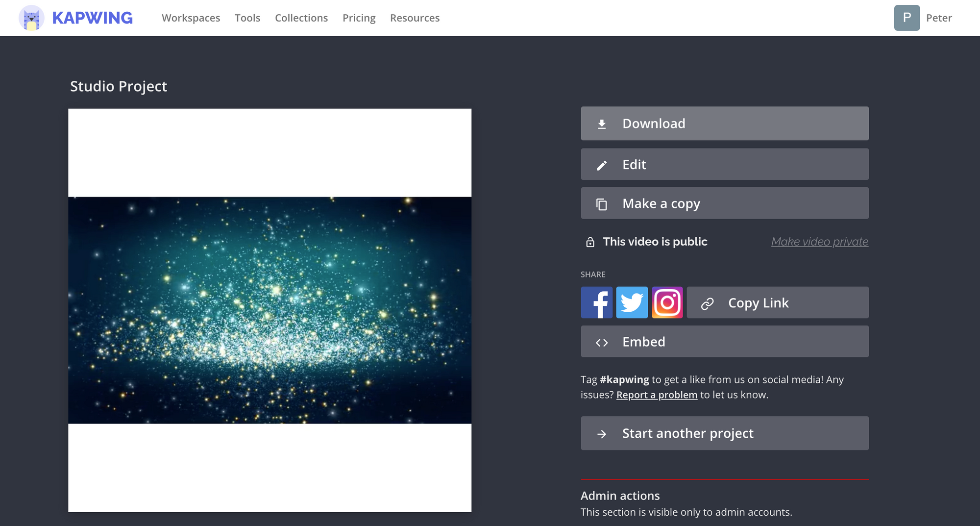Click the Facebook share icon
Viewport: 980px width, 526px height.
tap(596, 302)
